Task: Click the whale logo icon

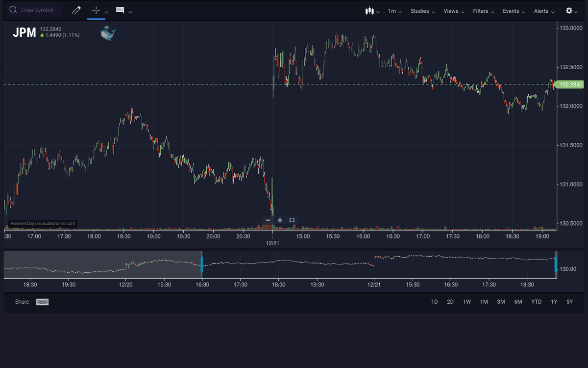Action: pos(108,33)
